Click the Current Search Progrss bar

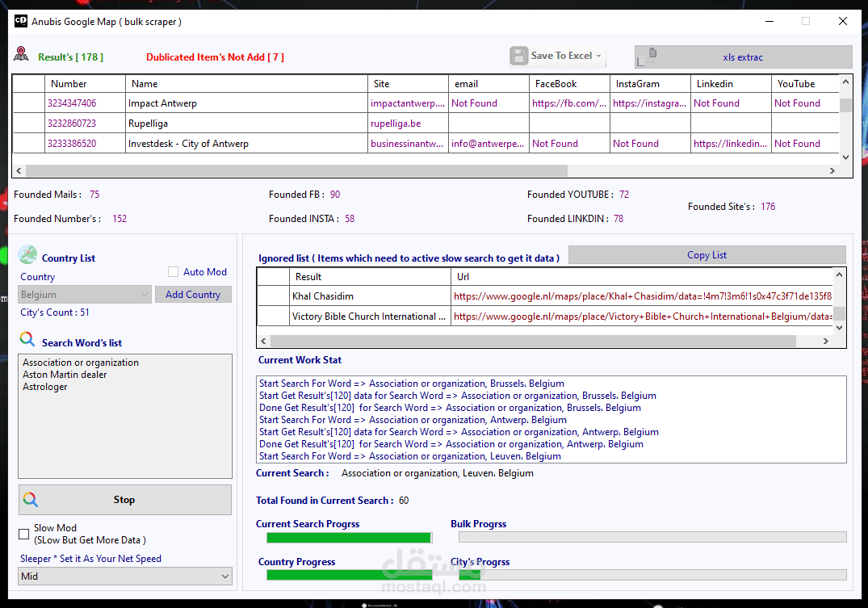pyautogui.click(x=350, y=537)
